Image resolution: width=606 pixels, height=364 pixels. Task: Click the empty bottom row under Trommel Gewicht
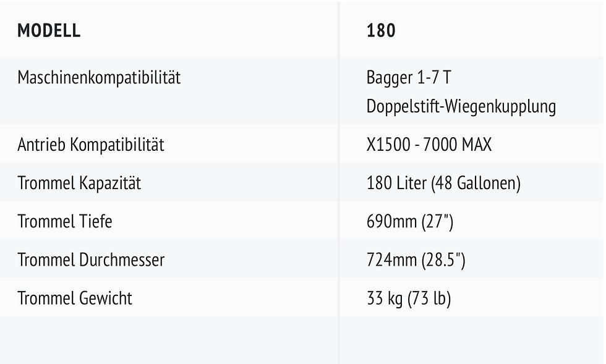coord(168,340)
